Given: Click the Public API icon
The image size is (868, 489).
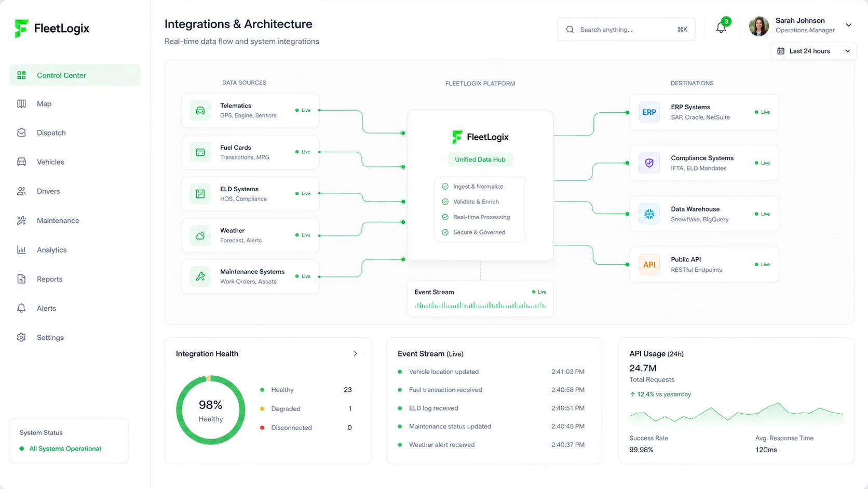Looking at the screenshot, I should [x=649, y=265].
